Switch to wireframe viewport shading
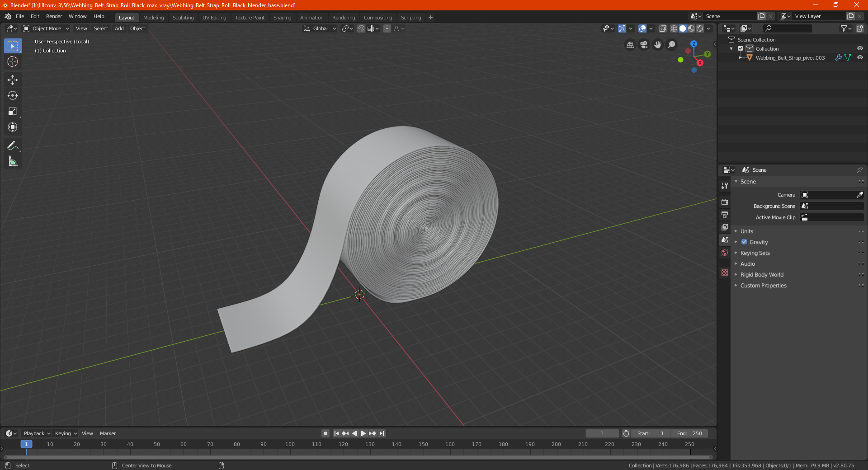 point(674,28)
